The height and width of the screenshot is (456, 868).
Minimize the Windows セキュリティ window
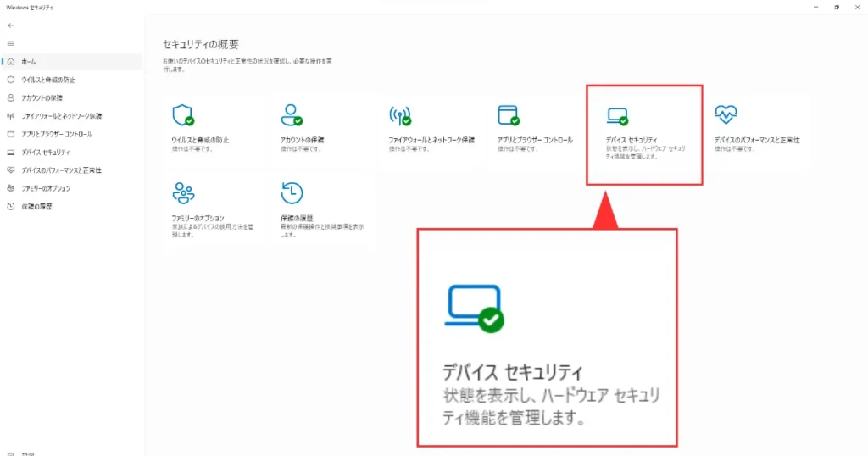[x=815, y=7]
